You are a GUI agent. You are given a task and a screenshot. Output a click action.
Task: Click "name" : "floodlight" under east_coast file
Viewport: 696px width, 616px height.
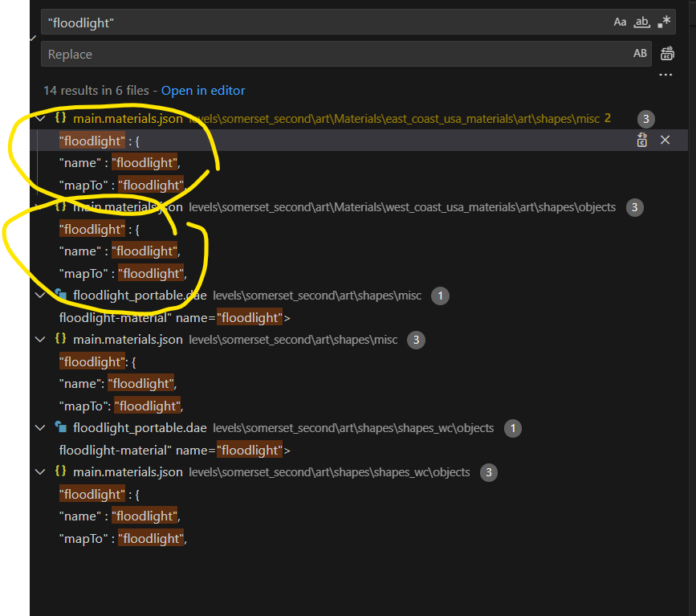(x=120, y=163)
